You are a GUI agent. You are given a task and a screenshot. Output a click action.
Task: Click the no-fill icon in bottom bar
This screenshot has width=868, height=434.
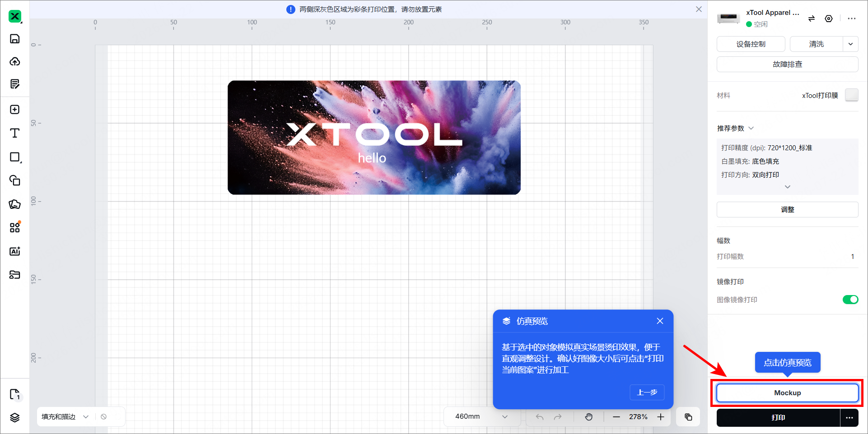point(104,417)
